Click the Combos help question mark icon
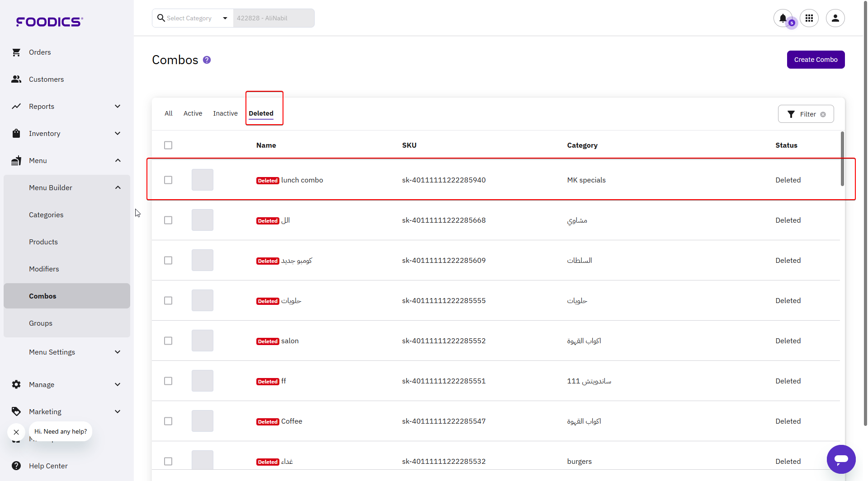The height and width of the screenshot is (481, 868). coord(207,60)
